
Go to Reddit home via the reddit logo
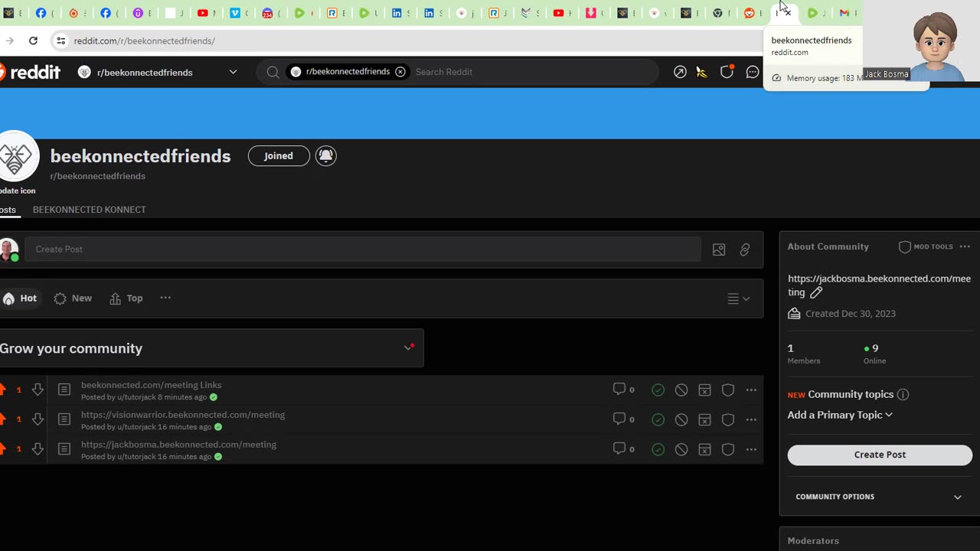pos(31,72)
